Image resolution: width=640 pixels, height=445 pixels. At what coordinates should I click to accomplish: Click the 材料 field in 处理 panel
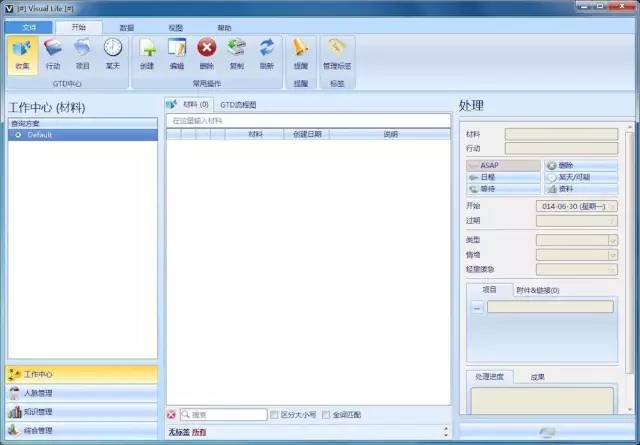562,134
